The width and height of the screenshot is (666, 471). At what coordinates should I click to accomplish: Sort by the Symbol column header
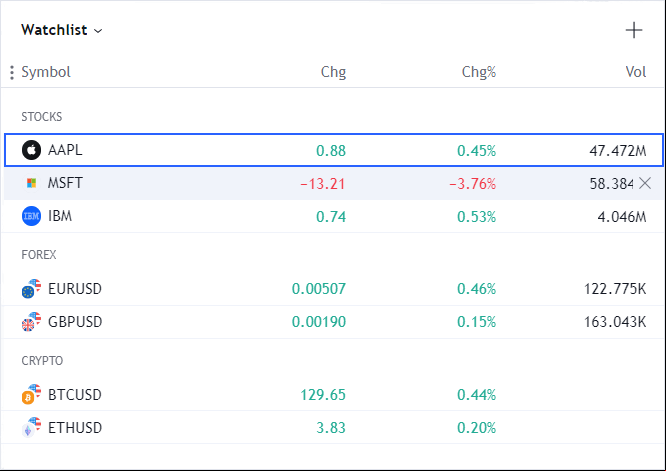tap(46, 72)
